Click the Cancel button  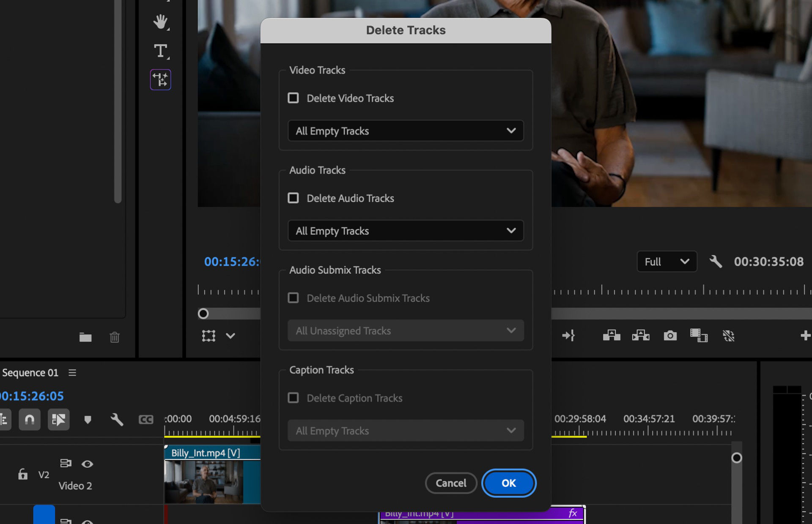point(451,483)
